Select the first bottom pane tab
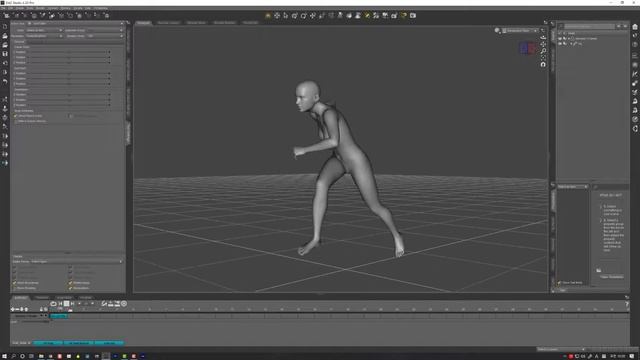 pos(21,298)
